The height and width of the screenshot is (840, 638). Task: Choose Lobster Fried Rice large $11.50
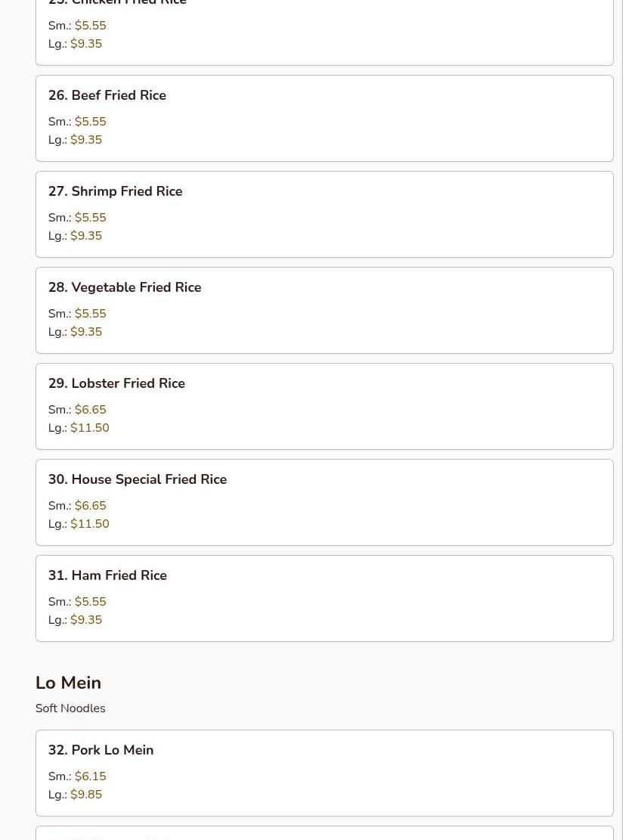pos(90,428)
